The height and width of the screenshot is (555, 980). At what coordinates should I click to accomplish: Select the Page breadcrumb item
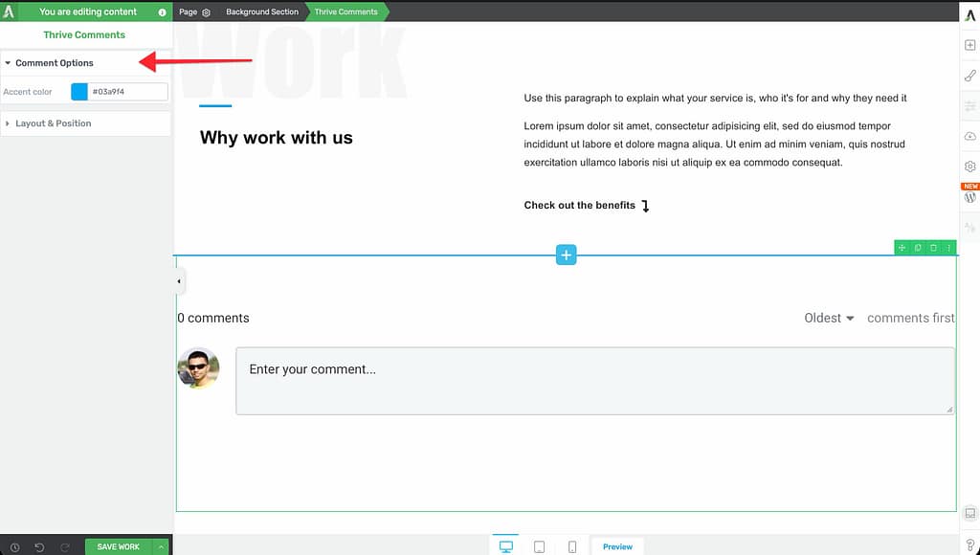coord(193,12)
